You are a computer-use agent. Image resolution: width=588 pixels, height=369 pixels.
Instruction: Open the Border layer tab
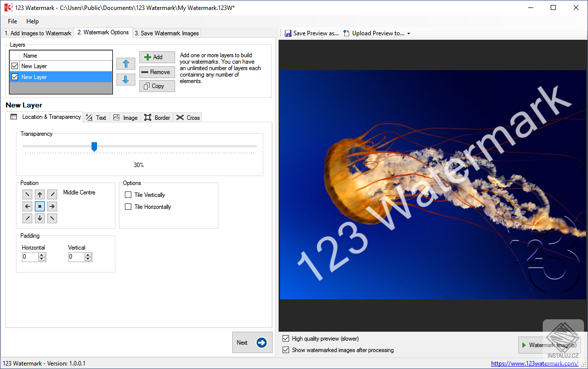tap(157, 117)
